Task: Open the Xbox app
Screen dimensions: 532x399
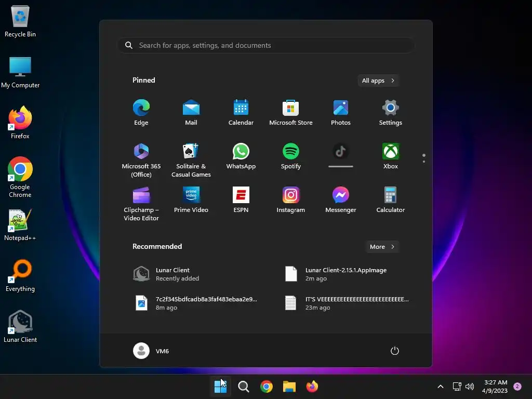Action: 391,156
